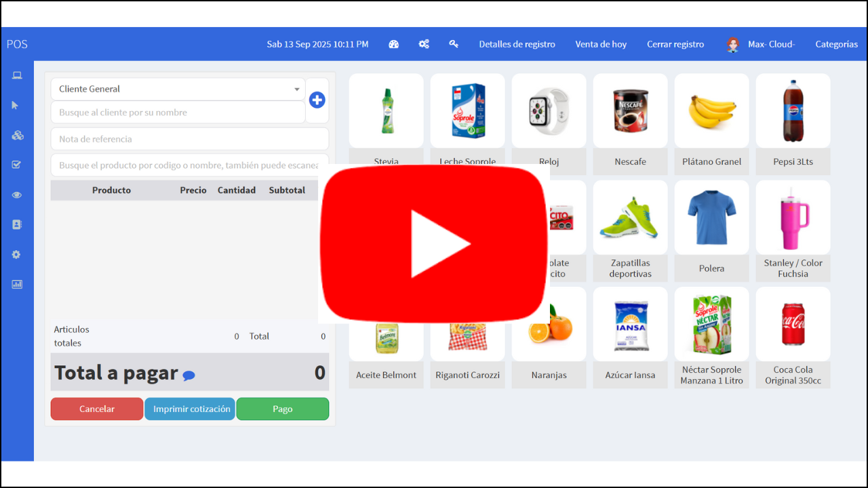Viewport: 868px width, 488px height.
Task: Open the Categorías menu in top bar
Action: coord(836,44)
